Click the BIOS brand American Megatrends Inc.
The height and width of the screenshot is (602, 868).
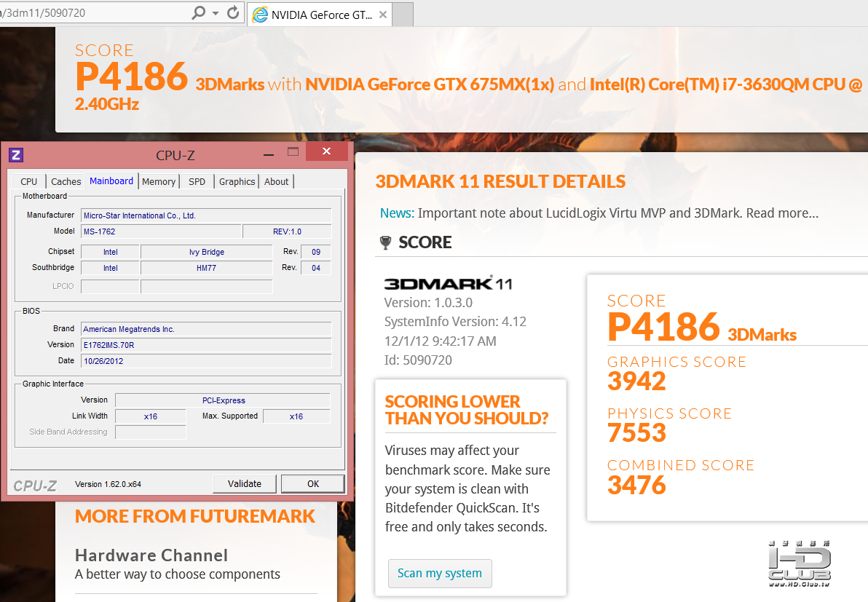point(206,329)
